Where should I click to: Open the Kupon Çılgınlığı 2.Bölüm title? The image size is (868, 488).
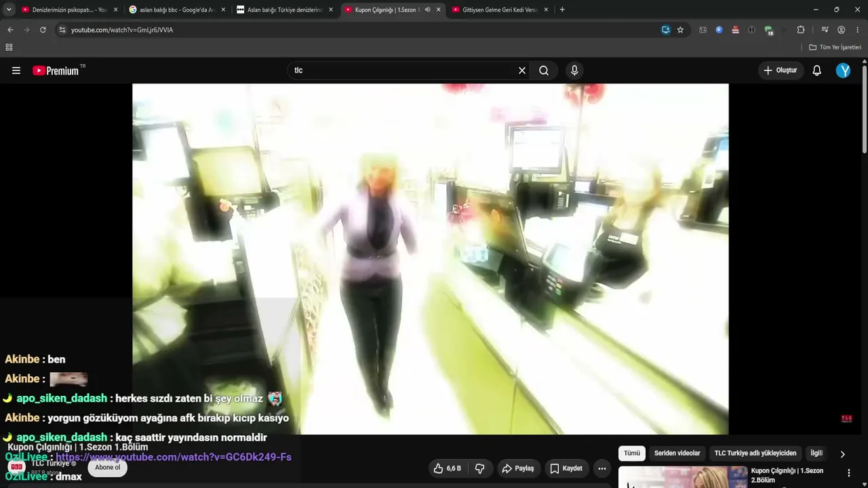[787, 475]
